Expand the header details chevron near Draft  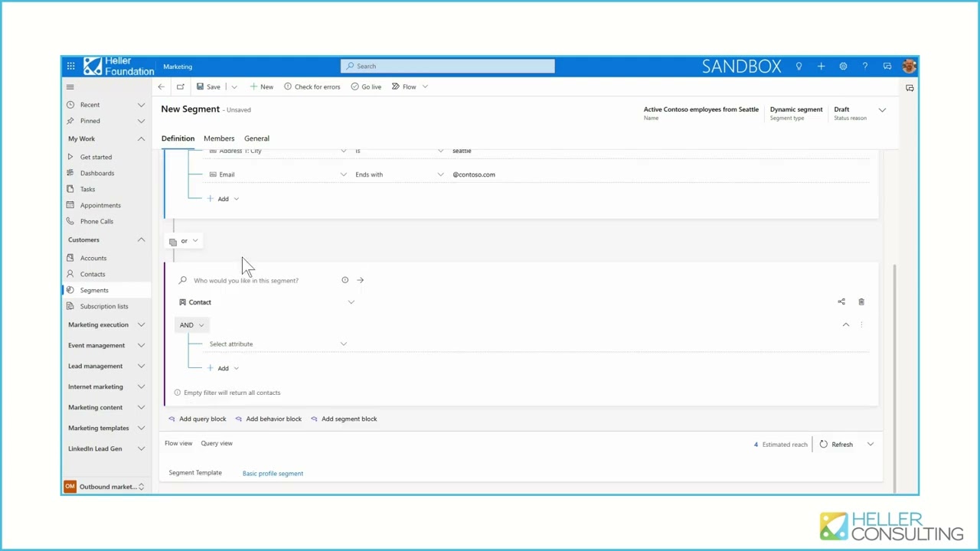click(x=882, y=110)
